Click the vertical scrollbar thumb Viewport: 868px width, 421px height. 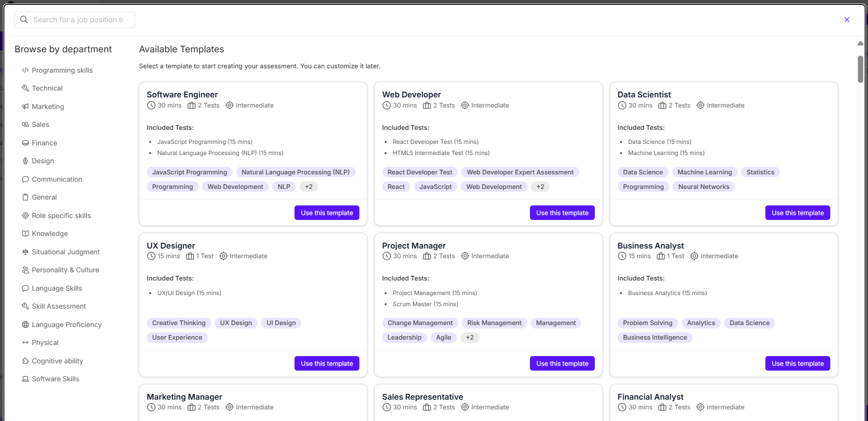pos(860,69)
